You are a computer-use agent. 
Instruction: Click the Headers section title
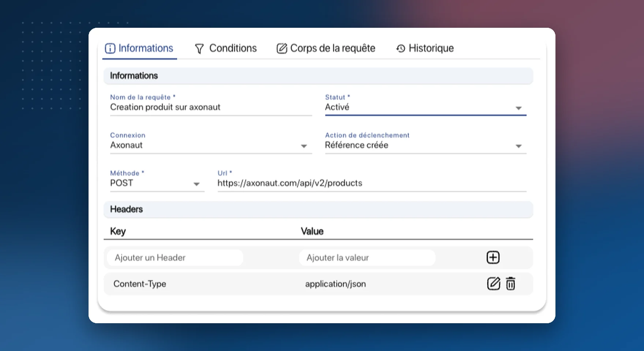pyautogui.click(x=126, y=209)
